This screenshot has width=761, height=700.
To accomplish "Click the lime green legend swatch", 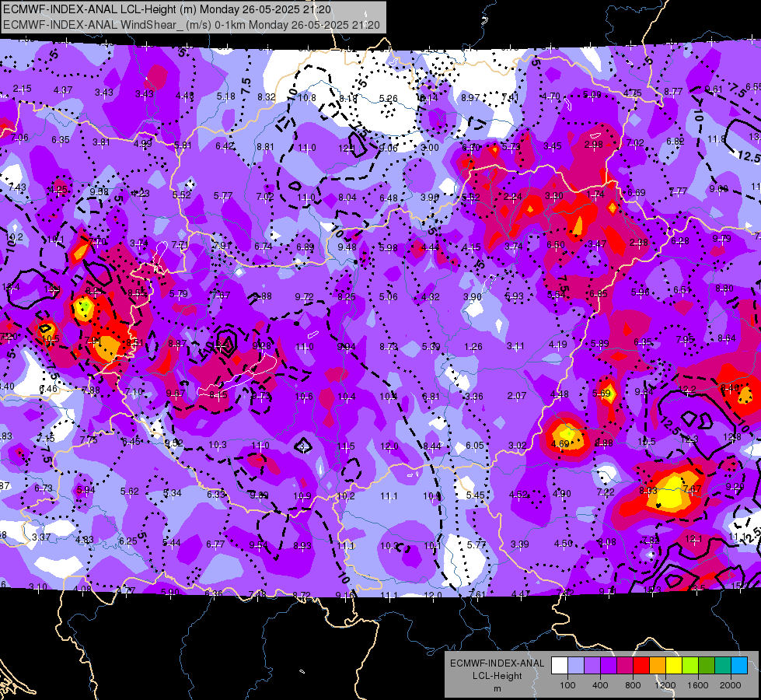I will click(690, 666).
